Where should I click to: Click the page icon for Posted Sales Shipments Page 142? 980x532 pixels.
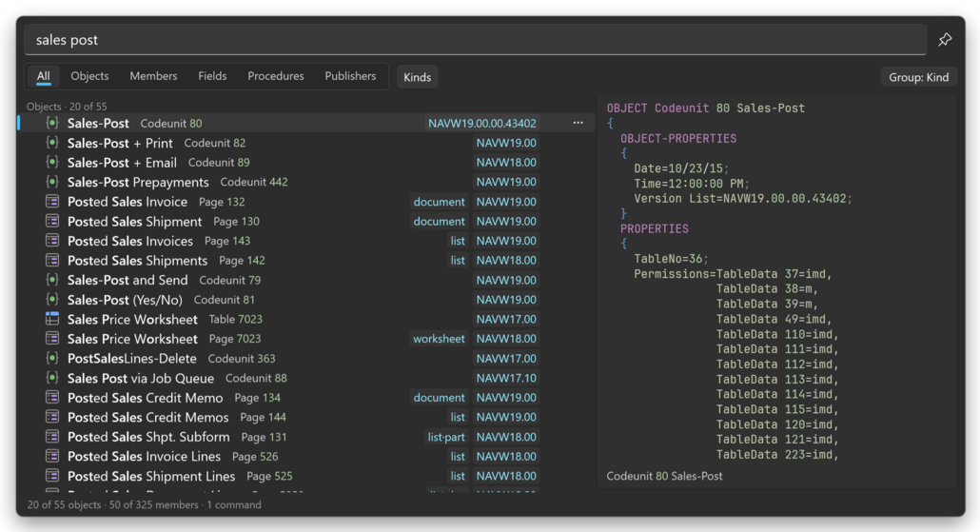52,260
